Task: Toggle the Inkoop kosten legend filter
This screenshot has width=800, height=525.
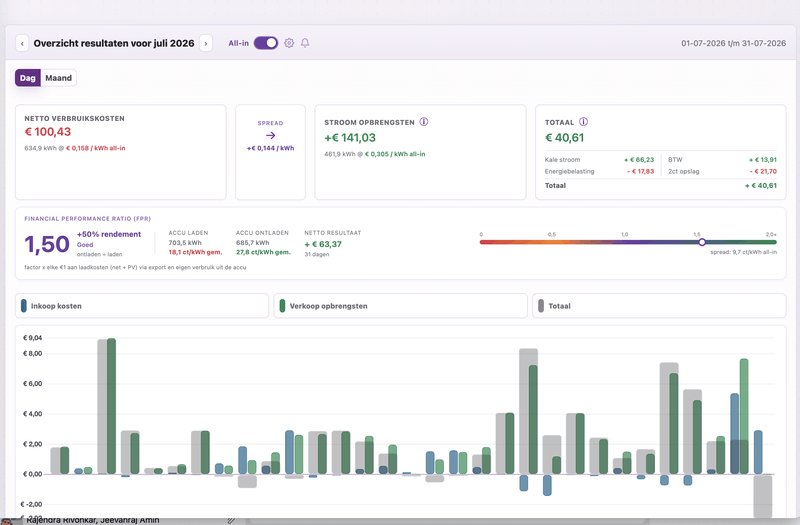Action: tap(142, 306)
